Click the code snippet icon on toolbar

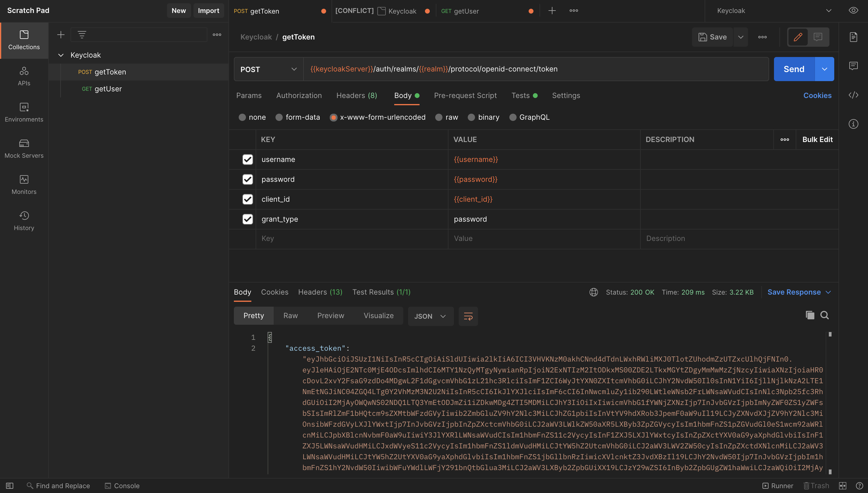[854, 95]
